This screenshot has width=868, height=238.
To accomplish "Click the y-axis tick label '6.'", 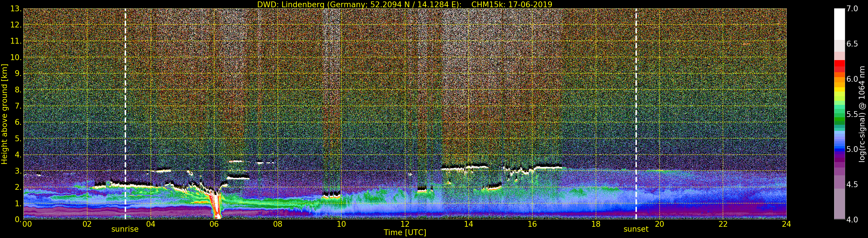I will pyautogui.click(x=18, y=122).
